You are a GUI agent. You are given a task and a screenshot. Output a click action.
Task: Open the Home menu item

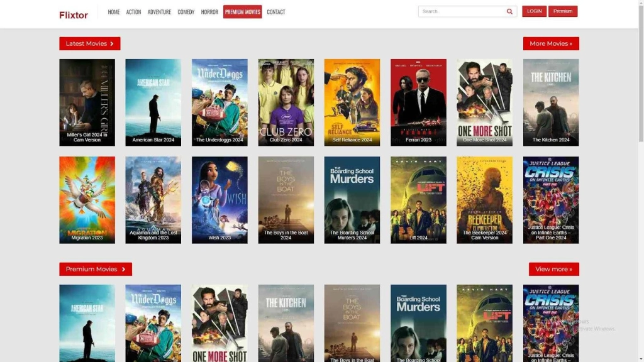(113, 12)
